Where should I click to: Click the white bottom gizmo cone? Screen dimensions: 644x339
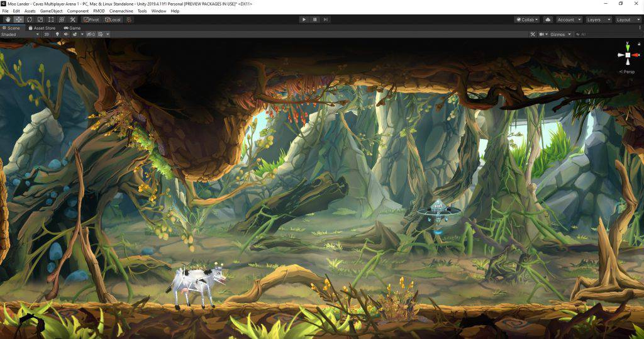pos(628,62)
